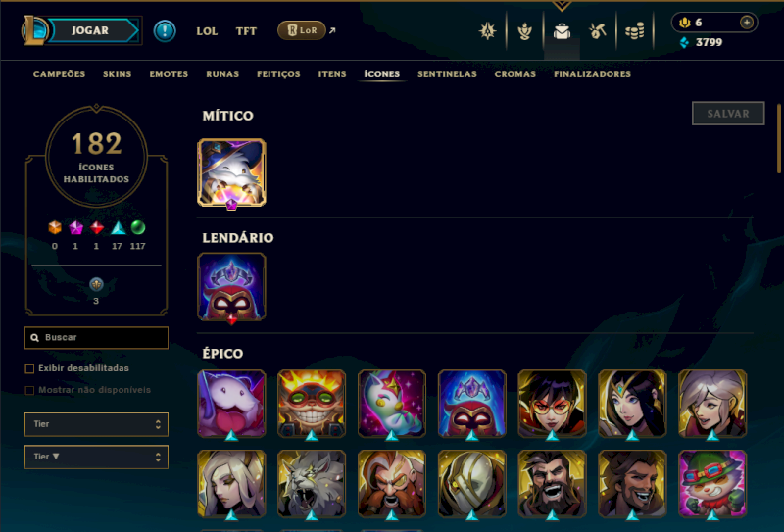Open the Collection backpack icon

point(562,31)
